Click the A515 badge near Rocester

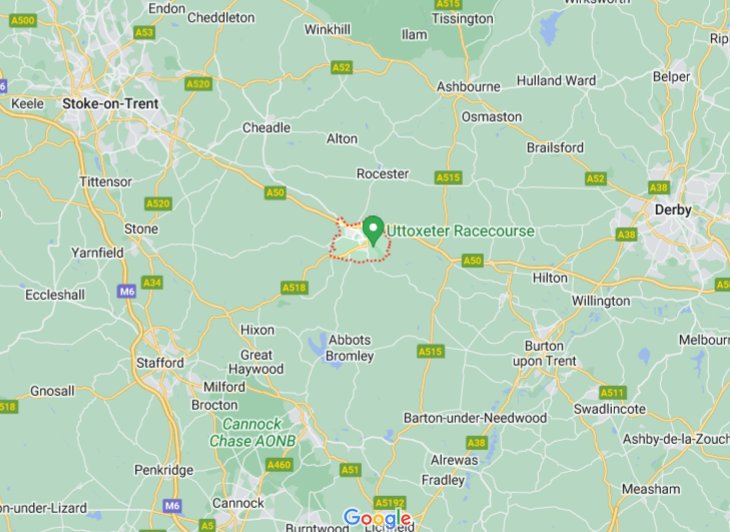pos(448,177)
